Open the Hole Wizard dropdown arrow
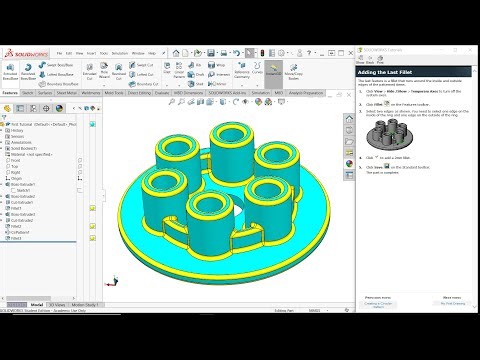The image size is (480, 360). (x=104, y=85)
